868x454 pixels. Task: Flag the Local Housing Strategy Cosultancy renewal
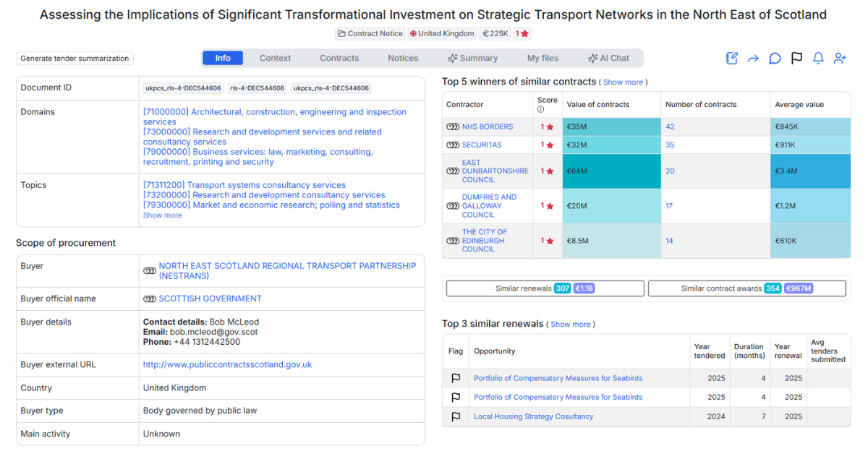coord(455,416)
